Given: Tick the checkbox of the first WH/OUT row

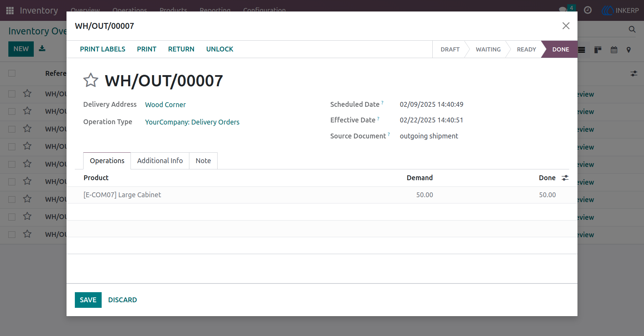Looking at the screenshot, I should [12, 94].
